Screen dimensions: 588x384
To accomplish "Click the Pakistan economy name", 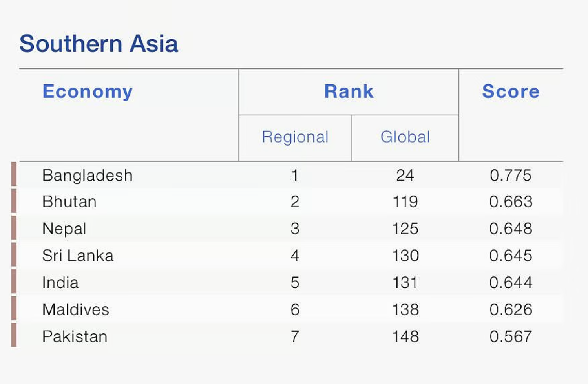I will click(x=75, y=336).
